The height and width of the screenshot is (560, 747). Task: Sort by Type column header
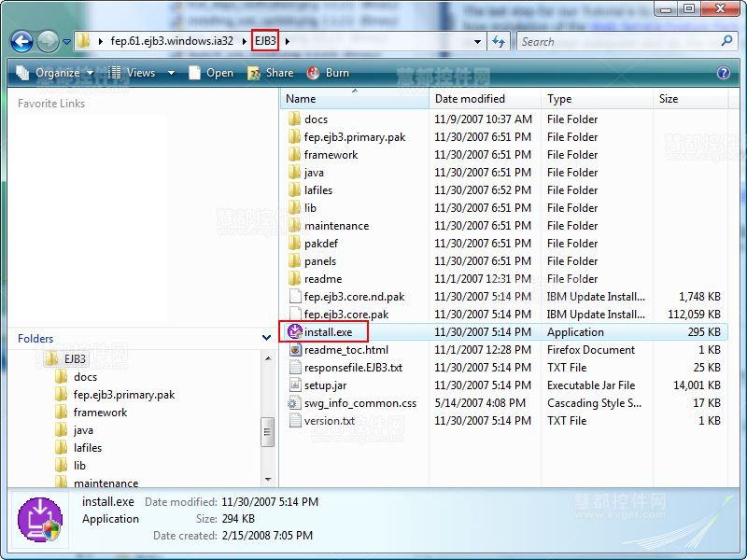coord(597,99)
